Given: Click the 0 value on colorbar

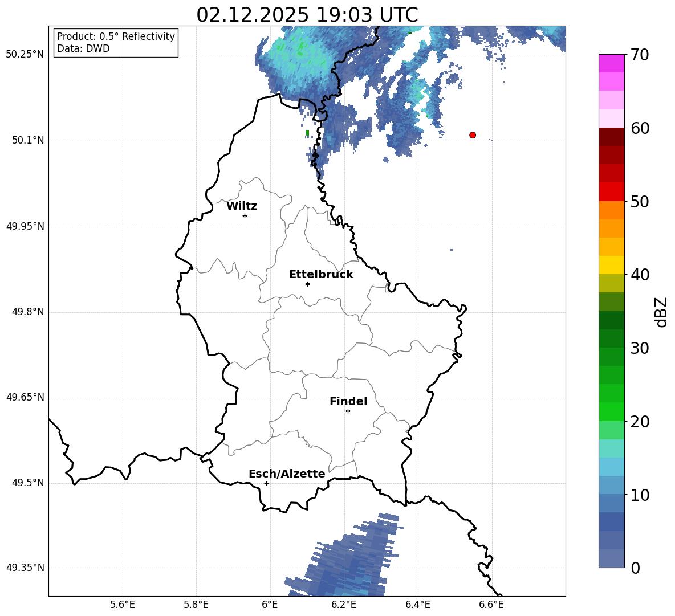Looking at the screenshot, I should [x=635, y=568].
